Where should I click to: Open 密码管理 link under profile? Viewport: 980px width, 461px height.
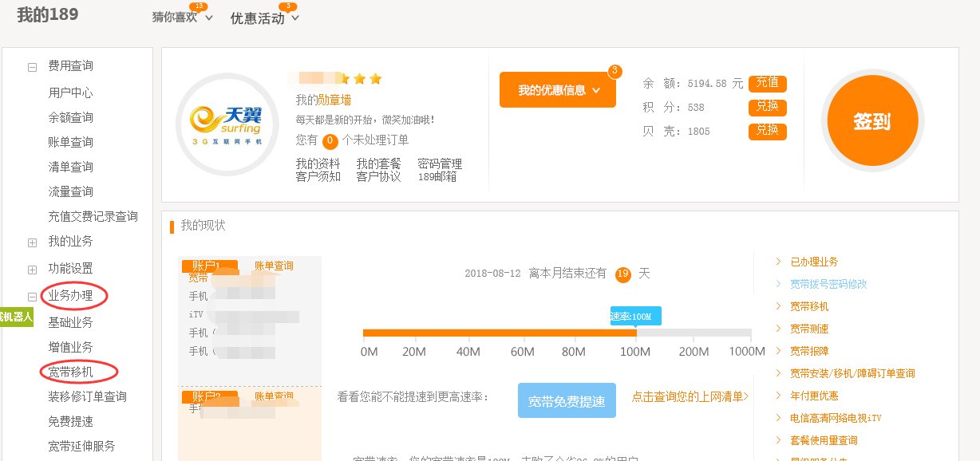click(439, 164)
